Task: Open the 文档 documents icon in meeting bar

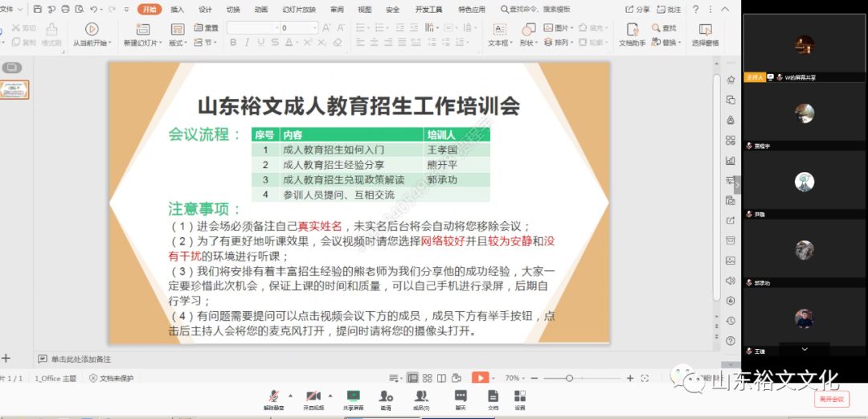Action: click(493, 396)
